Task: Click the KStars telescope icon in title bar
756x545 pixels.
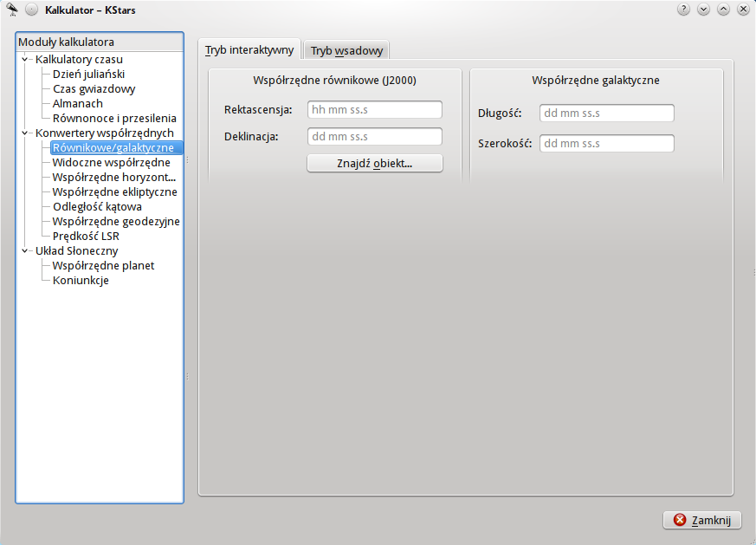Action: [x=12, y=10]
